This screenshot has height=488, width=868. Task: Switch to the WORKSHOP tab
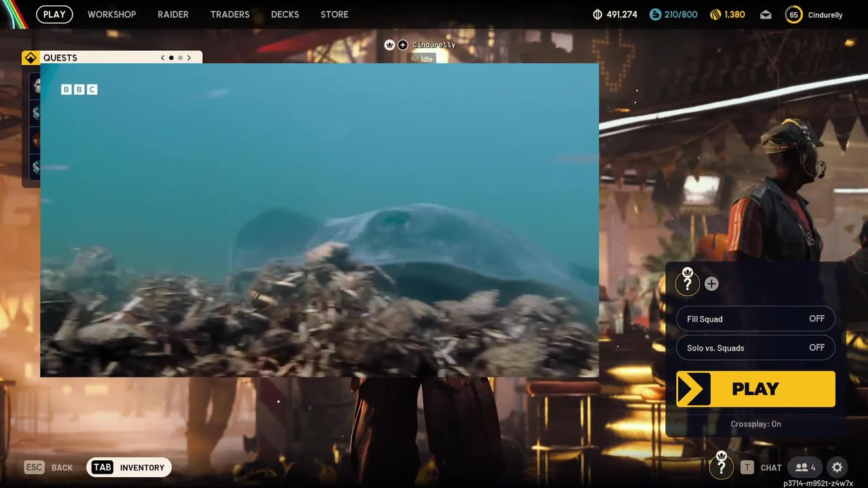(112, 14)
